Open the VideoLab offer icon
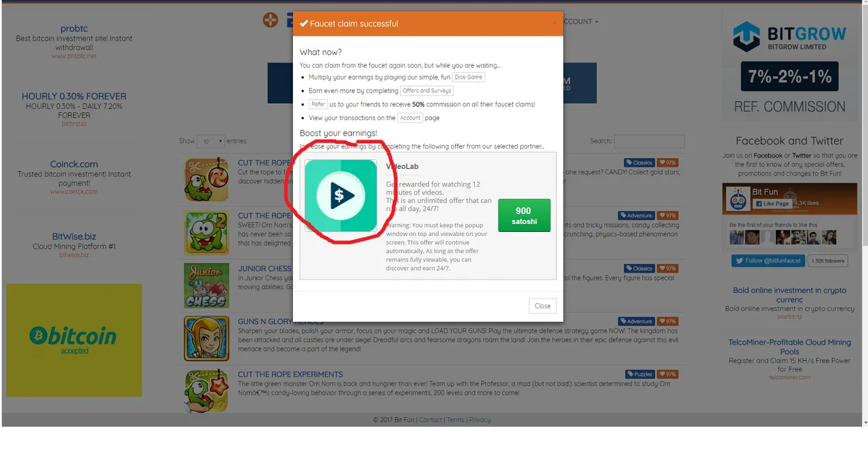The image size is (868, 470). point(340,196)
